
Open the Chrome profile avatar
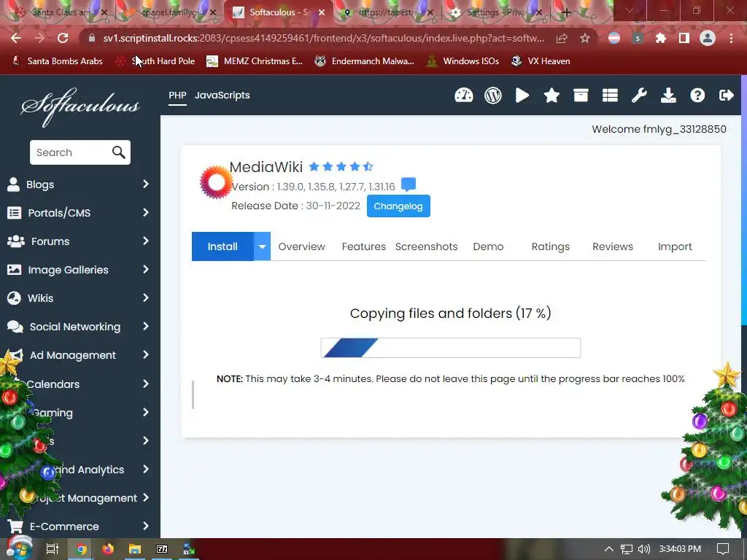point(708,38)
